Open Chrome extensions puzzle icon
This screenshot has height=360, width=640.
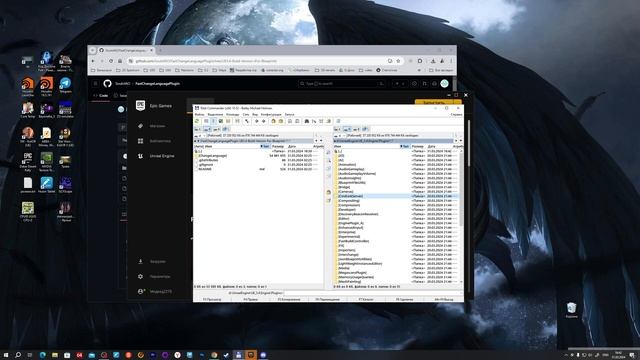tap(420, 61)
